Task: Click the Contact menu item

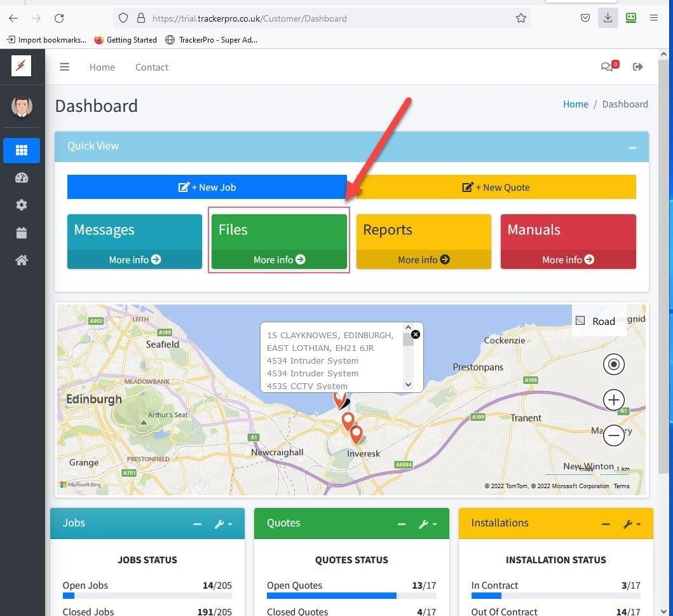Action: [152, 67]
